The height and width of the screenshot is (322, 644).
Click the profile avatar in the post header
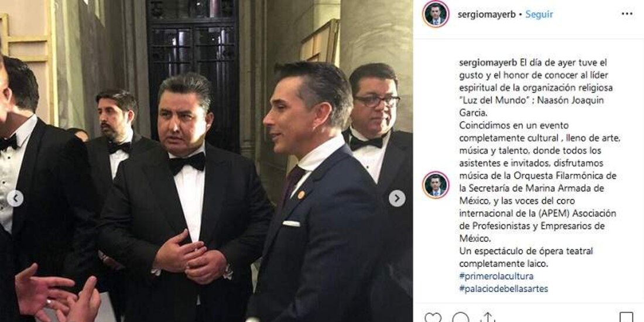click(x=436, y=14)
